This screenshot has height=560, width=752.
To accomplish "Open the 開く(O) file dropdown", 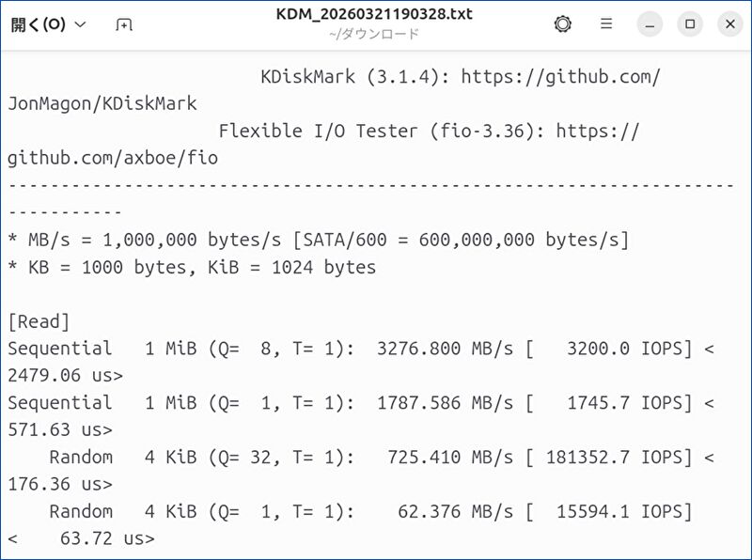I will 49,24.
